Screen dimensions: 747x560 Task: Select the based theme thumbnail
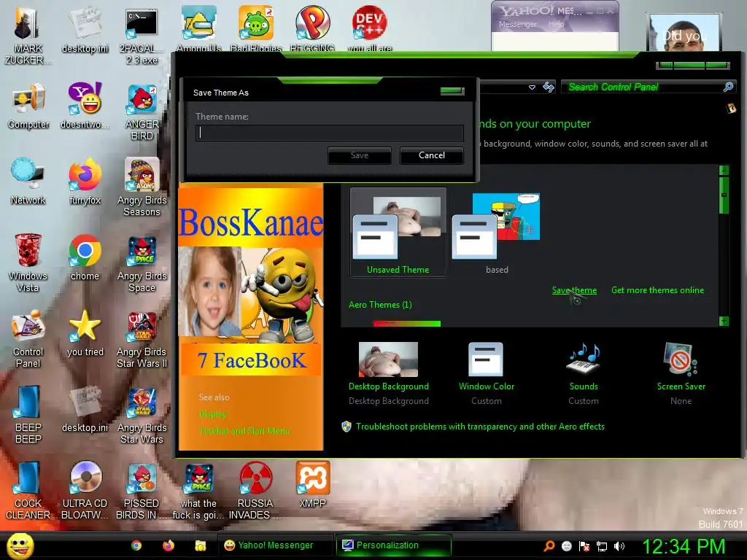click(x=496, y=232)
